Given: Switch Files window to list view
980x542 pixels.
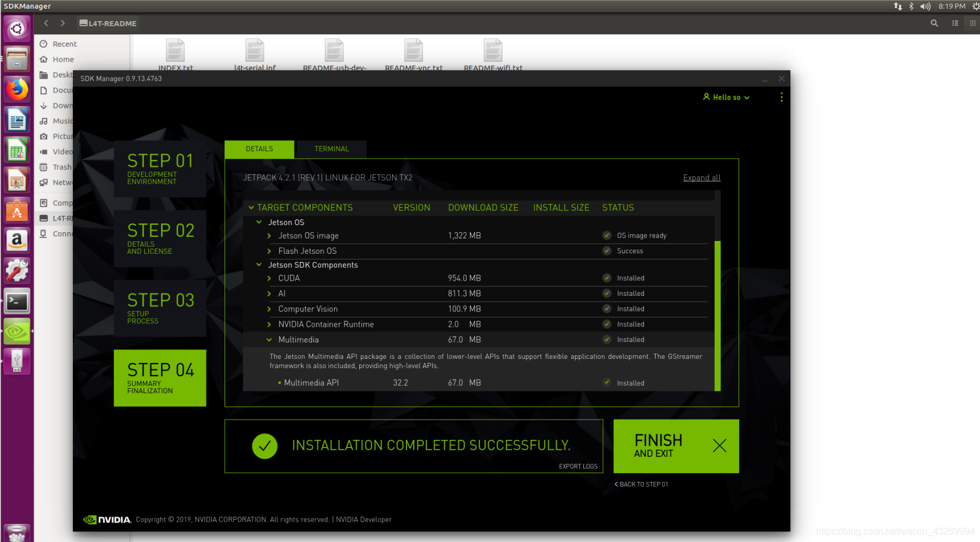Looking at the screenshot, I should 955,23.
